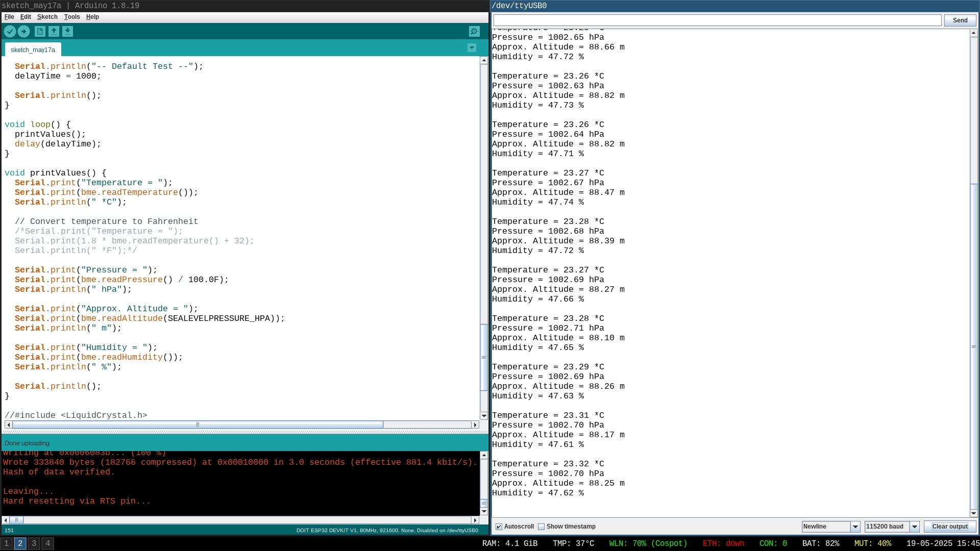Click the Save sketch icon

pos(67,32)
